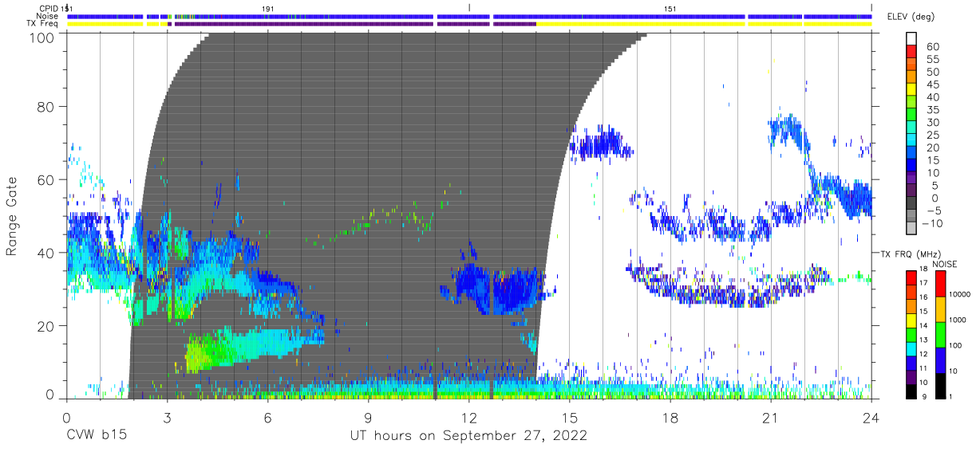Click the yellow elevation swatch between 40 and 45
The height and width of the screenshot is (452, 980).
[911, 90]
